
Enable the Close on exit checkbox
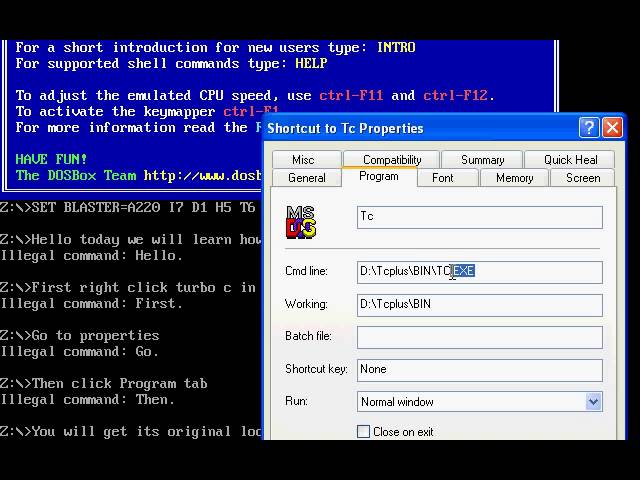tap(363, 431)
